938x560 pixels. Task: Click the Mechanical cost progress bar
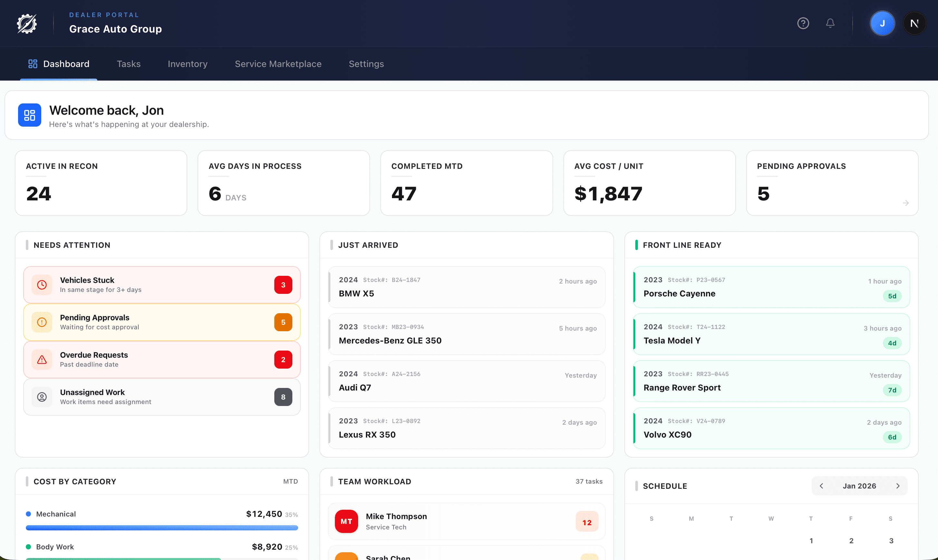coord(162,528)
